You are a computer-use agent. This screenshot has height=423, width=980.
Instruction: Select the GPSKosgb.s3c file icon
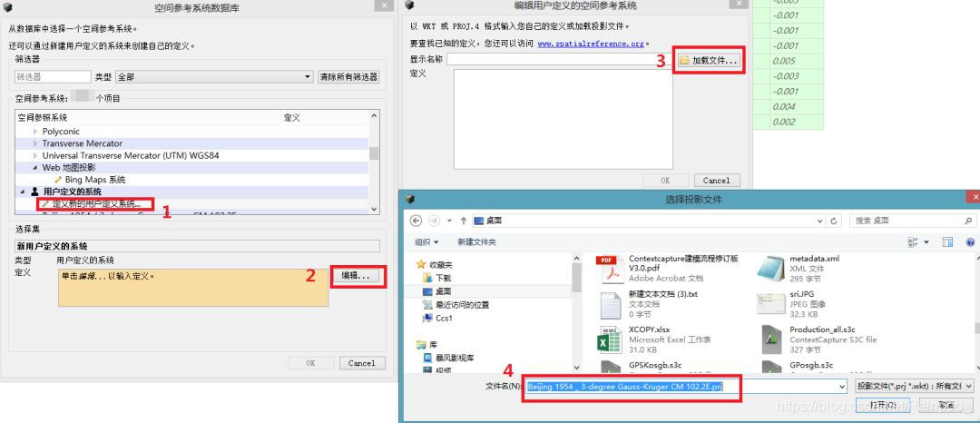610,367
